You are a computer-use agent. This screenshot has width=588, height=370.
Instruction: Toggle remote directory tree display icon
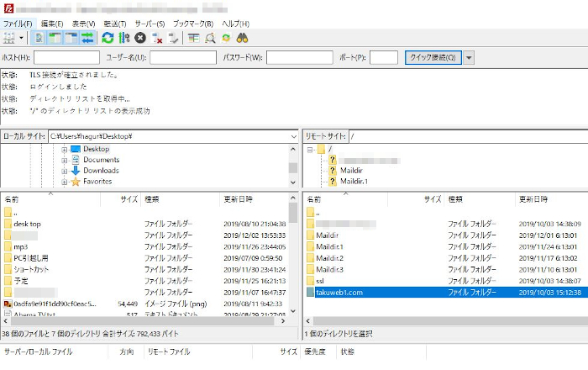click(71, 38)
